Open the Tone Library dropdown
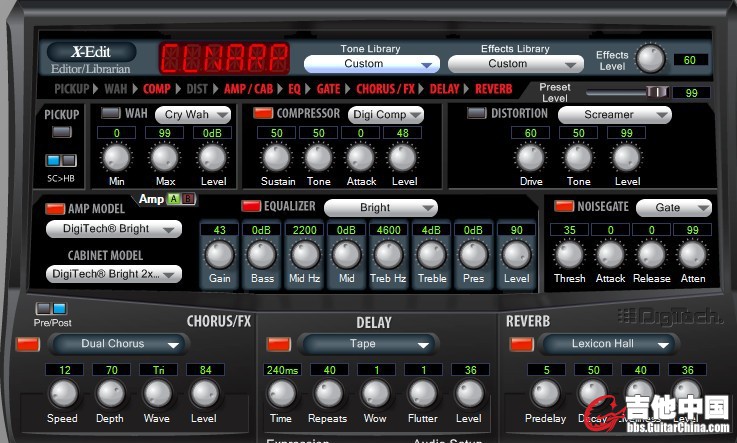The width and height of the screenshot is (737, 443). tap(371, 64)
